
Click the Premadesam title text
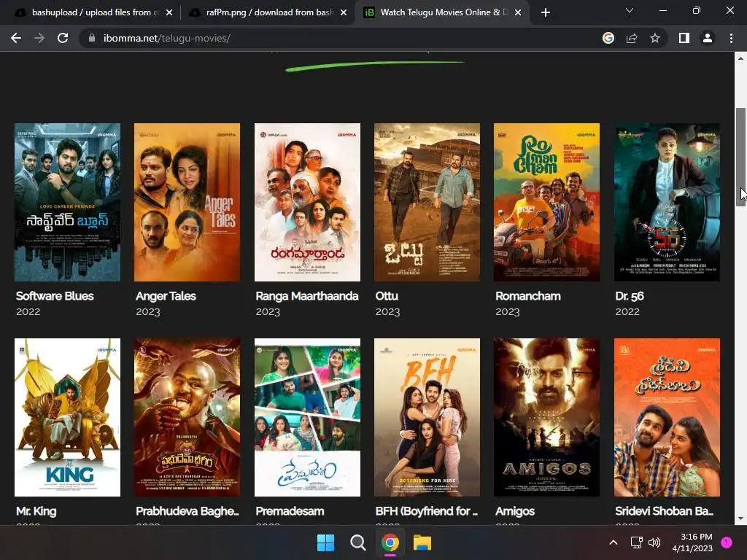(x=290, y=511)
